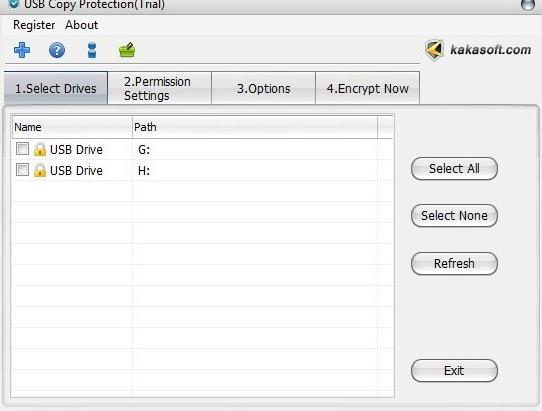This screenshot has height=411, width=542.
Task: Click the Name column header
Action: pos(72,127)
